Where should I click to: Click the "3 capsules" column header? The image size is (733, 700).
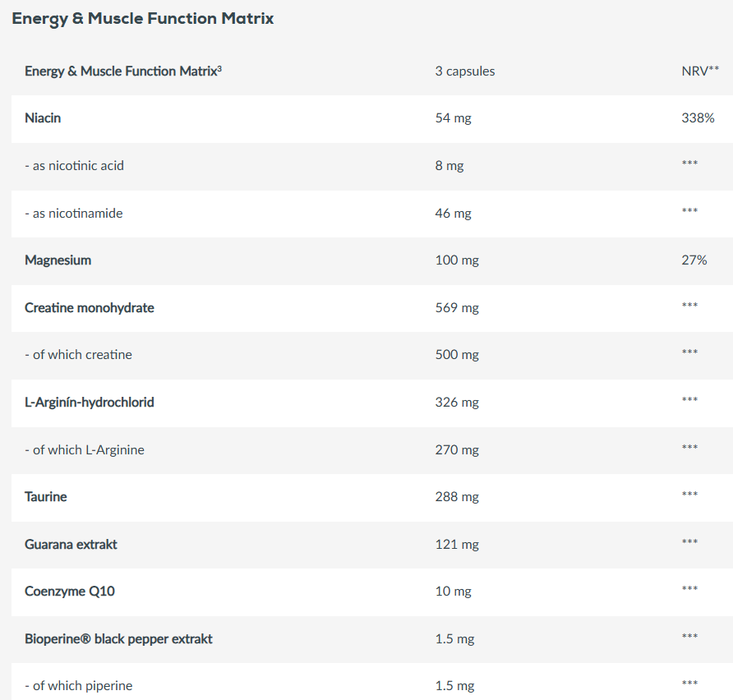tap(465, 71)
